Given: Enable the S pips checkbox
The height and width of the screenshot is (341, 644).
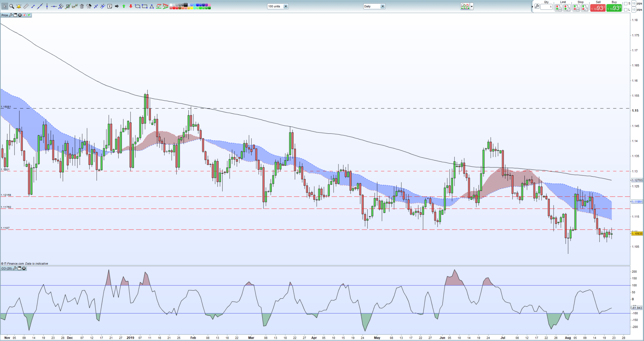Looking at the screenshot, I should 626,4.
